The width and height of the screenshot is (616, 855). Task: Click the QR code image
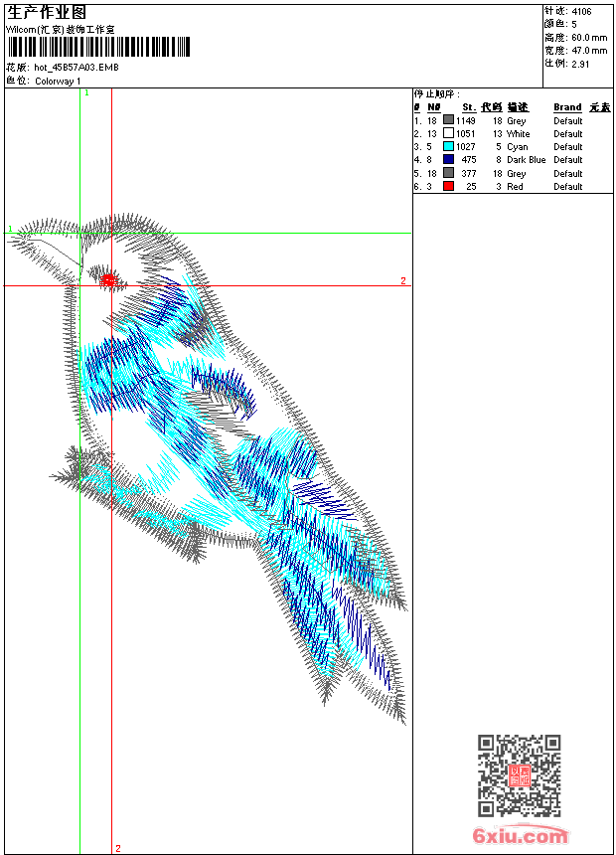coord(519,775)
